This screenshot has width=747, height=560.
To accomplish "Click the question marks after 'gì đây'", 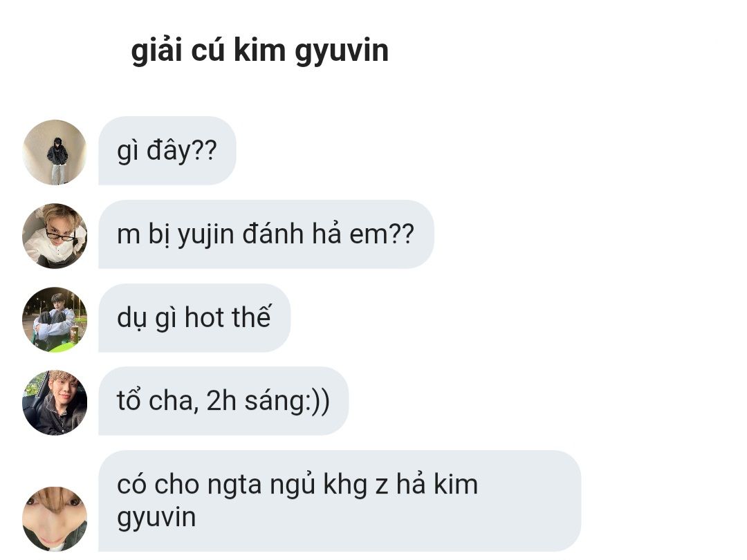I will click(x=204, y=151).
